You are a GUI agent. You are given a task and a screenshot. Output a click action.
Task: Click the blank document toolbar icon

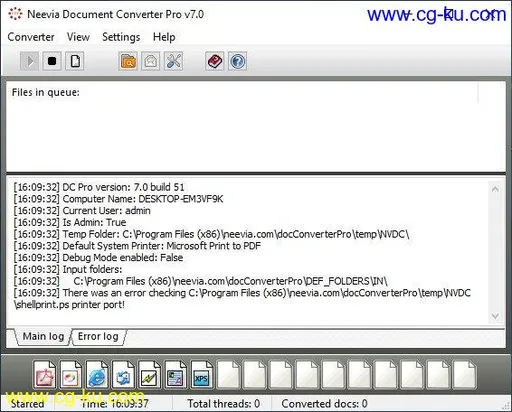click(75, 61)
